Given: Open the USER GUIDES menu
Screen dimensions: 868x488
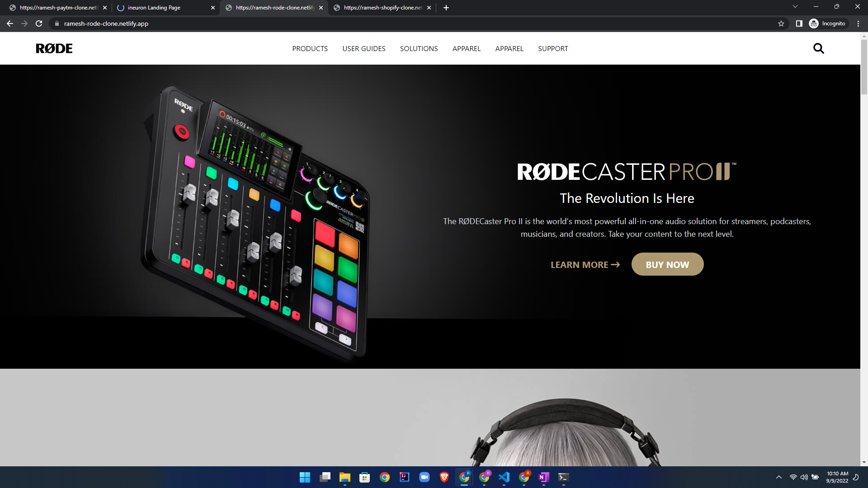Looking at the screenshot, I should pos(364,49).
